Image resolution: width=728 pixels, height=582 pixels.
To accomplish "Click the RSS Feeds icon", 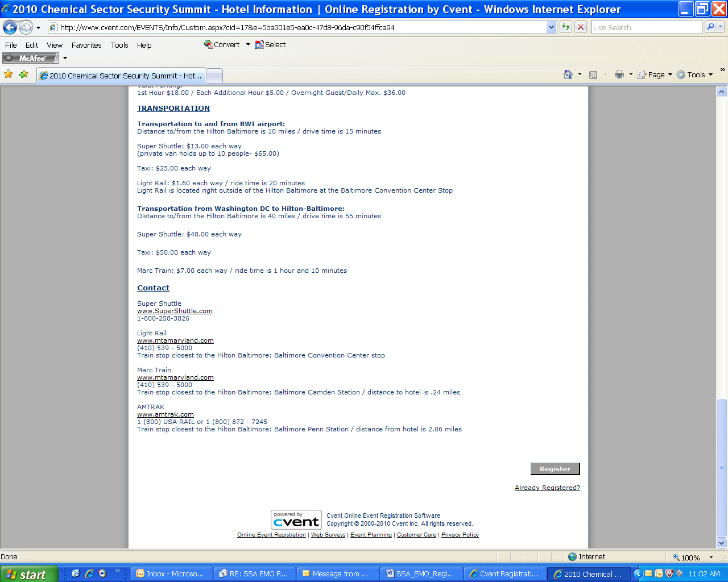I will 593,74.
